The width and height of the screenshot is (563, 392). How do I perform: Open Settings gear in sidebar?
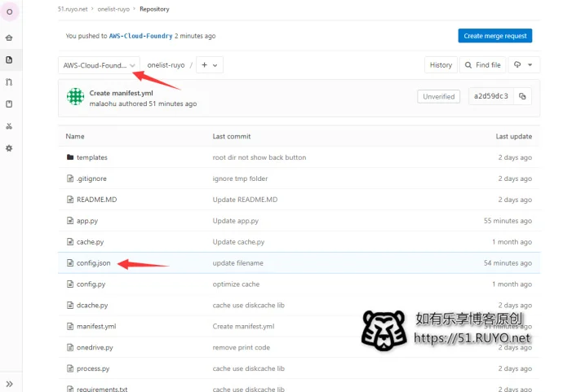pyautogui.click(x=9, y=148)
